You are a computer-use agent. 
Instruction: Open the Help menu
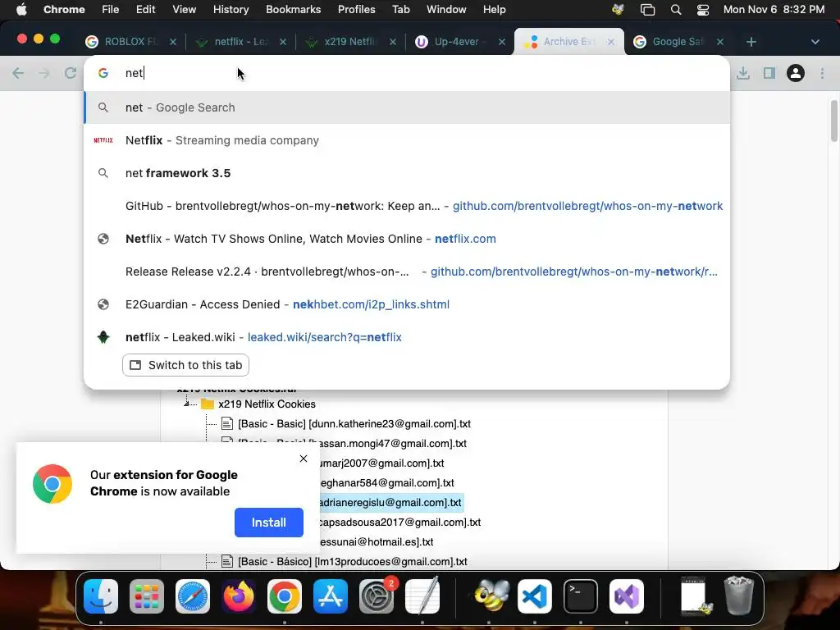point(494,10)
